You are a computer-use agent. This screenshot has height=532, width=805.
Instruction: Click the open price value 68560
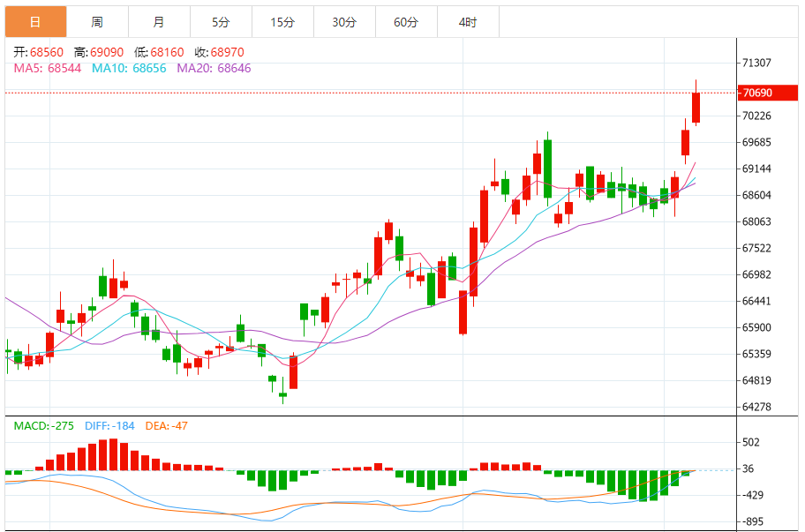pyautogui.click(x=47, y=52)
